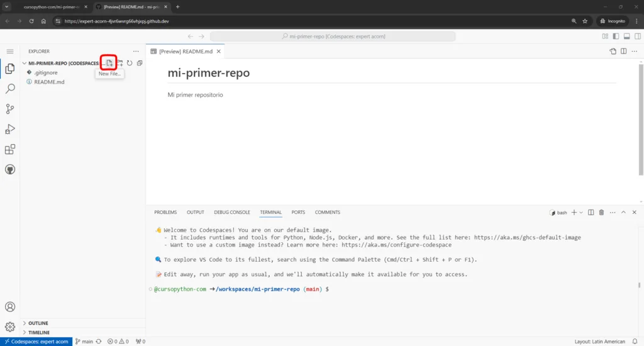Toggle primary sidebar visibility
This screenshot has width=644, height=346.
[616, 36]
